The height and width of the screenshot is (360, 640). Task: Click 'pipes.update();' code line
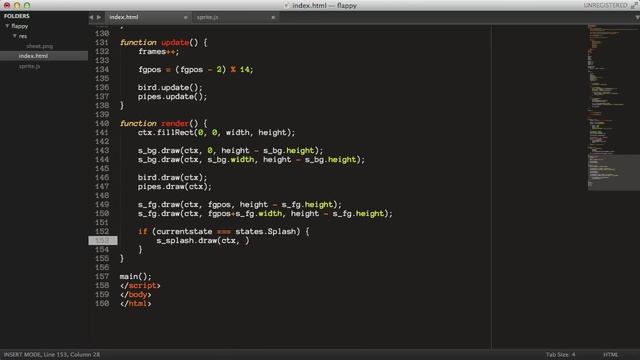pos(172,96)
